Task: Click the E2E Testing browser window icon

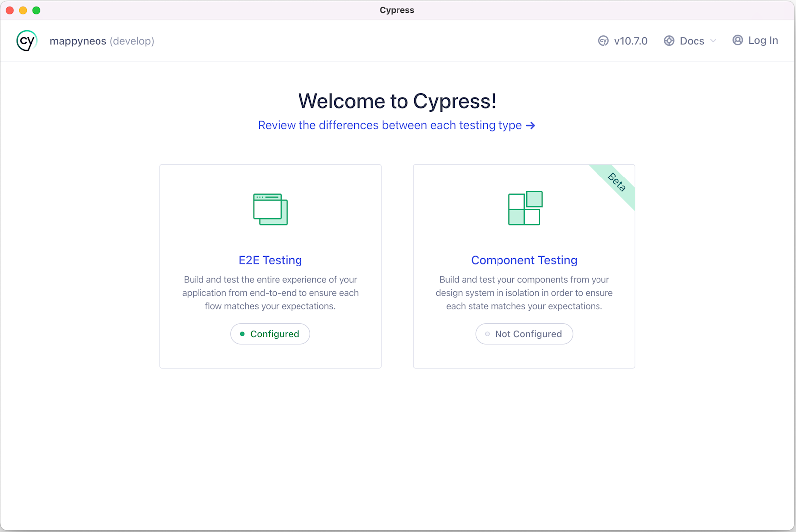Action: (x=270, y=209)
